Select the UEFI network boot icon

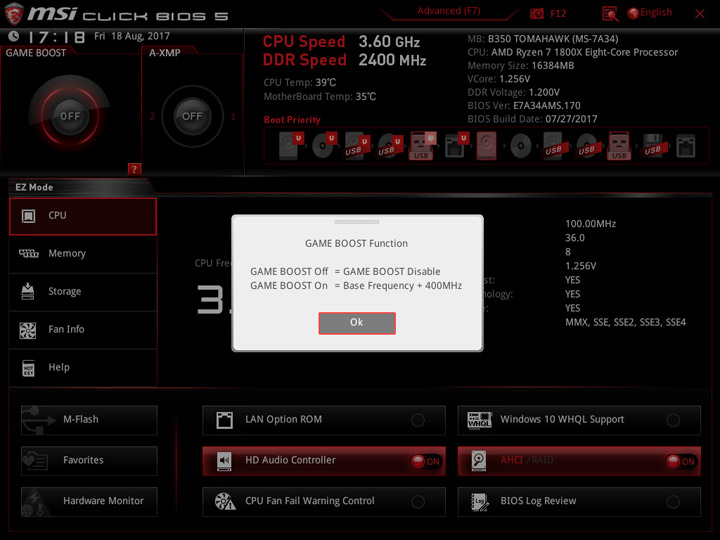click(456, 146)
